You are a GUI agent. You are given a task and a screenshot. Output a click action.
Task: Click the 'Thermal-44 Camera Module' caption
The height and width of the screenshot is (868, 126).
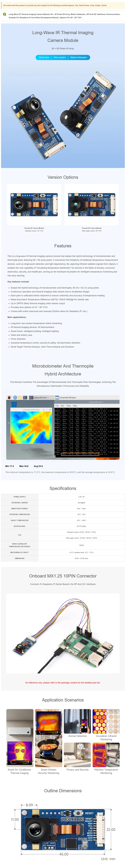[34, 228]
